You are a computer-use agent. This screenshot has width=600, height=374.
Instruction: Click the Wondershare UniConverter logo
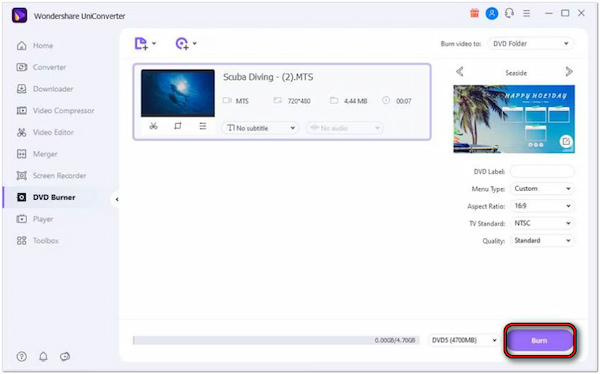pos(20,16)
